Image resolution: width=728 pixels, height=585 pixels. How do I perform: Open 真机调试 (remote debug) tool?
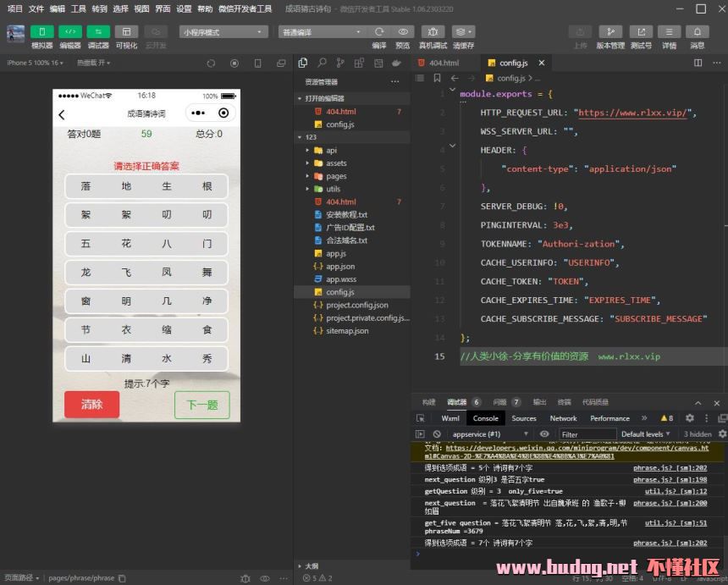433,32
